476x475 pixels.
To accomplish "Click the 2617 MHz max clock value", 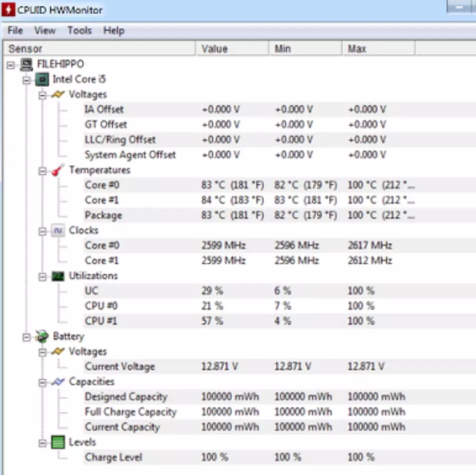I will pyautogui.click(x=370, y=245).
